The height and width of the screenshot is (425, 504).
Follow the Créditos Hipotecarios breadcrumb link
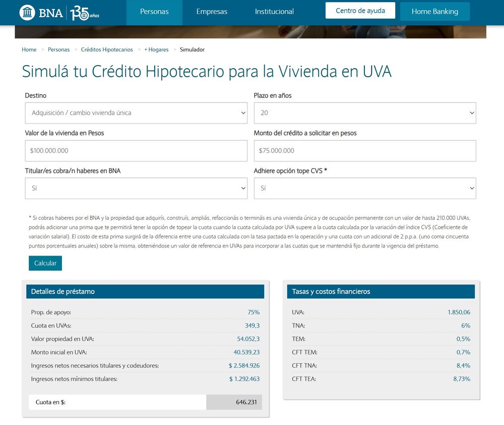coord(107,49)
